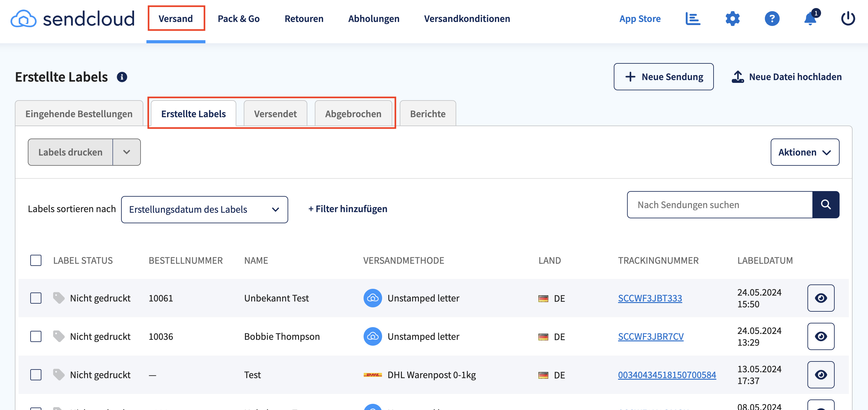Check the DHL Warenpost row checkbox

36,375
